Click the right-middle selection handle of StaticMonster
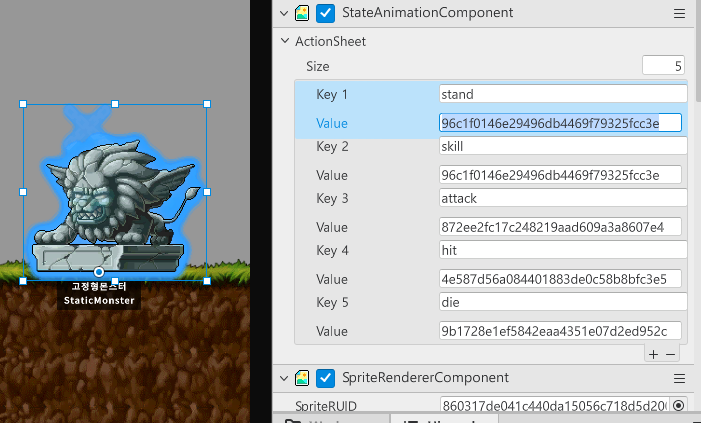 pyautogui.click(x=207, y=192)
